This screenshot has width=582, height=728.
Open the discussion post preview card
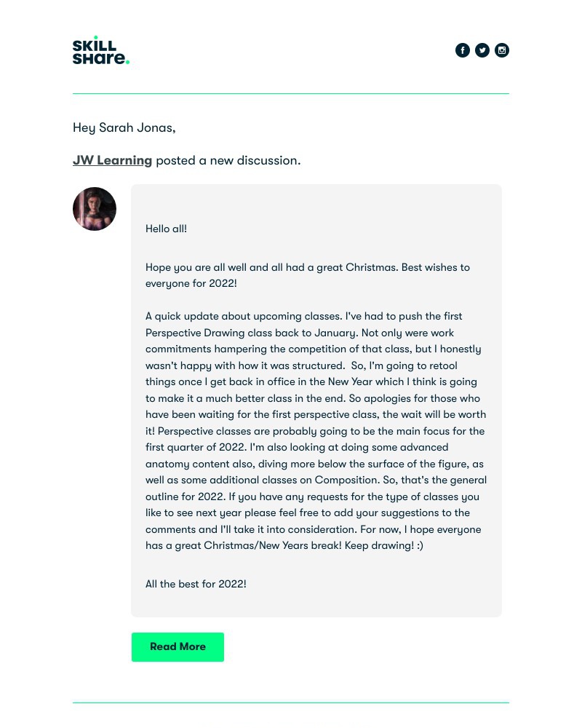316,400
